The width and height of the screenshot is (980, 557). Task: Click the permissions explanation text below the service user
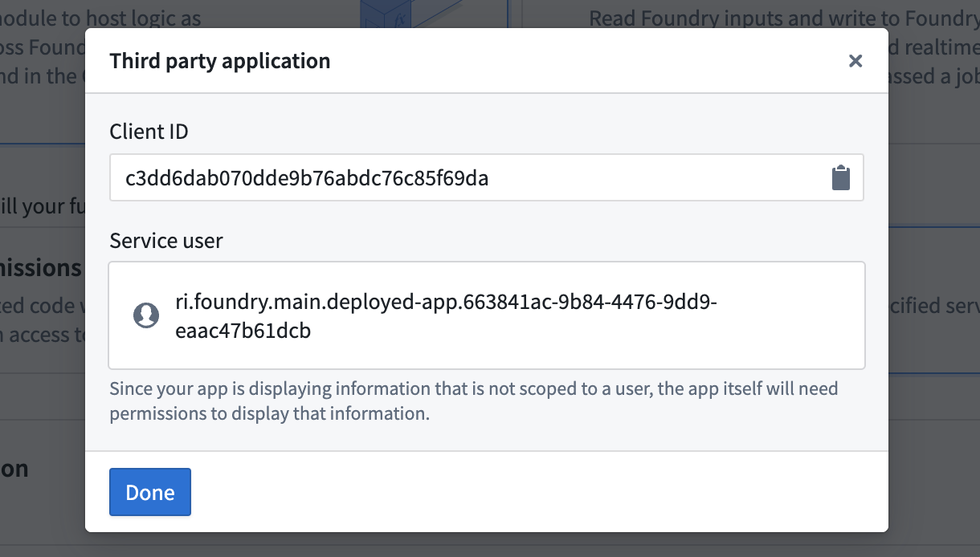(x=473, y=400)
